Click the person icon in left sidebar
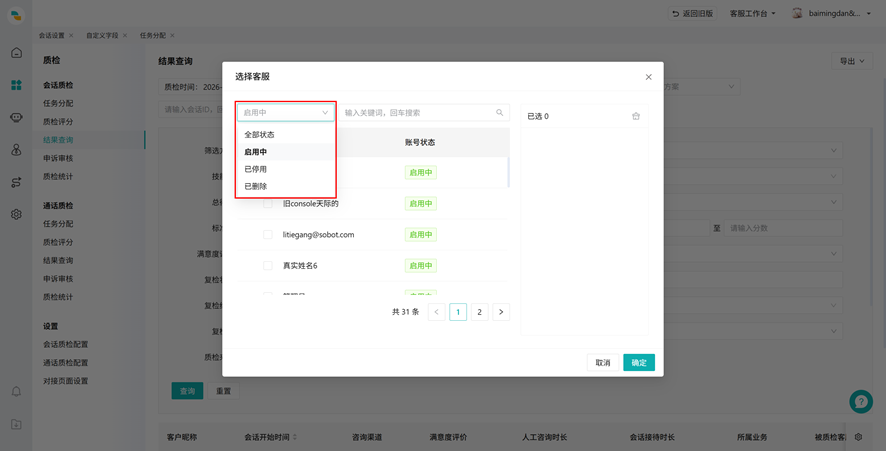Image resolution: width=886 pixels, height=451 pixels. [x=16, y=150]
